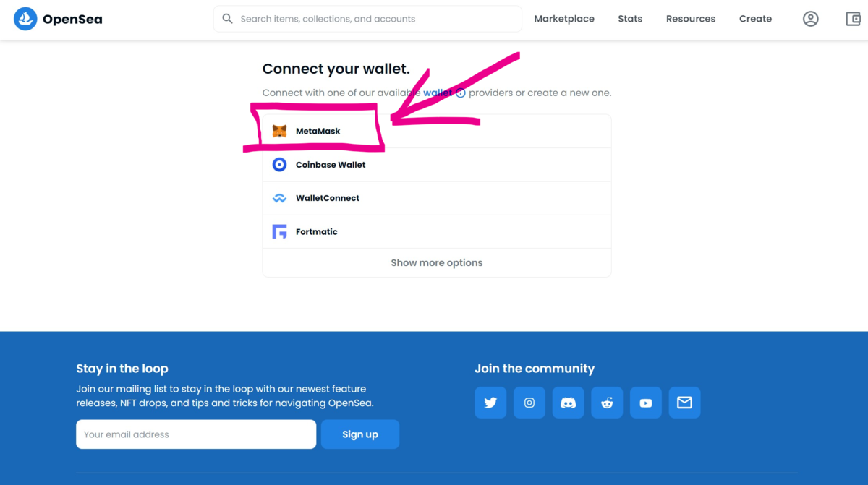Click the wallet info tooltip icon

(461, 93)
